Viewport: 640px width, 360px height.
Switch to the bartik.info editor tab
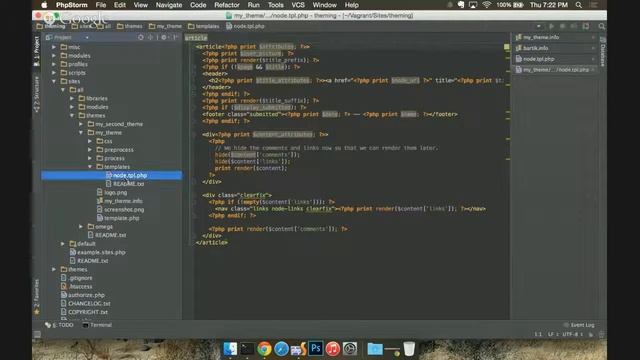pyautogui.click(x=556, y=48)
